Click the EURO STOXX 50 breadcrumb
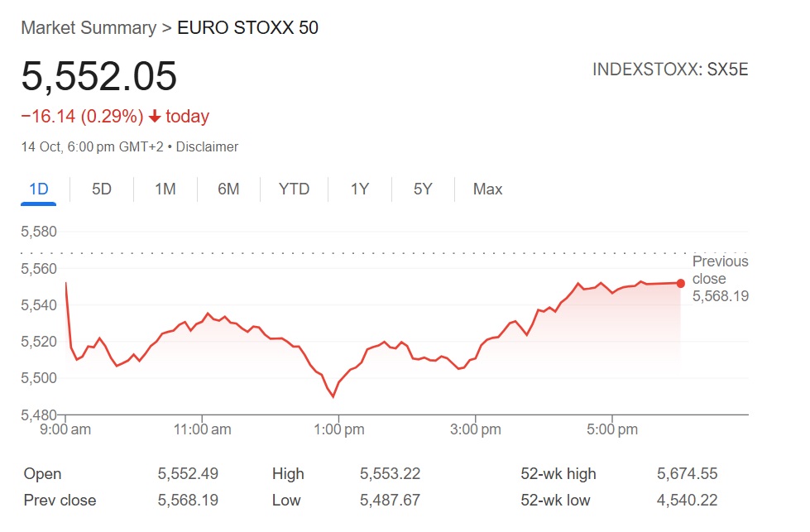 pos(247,27)
